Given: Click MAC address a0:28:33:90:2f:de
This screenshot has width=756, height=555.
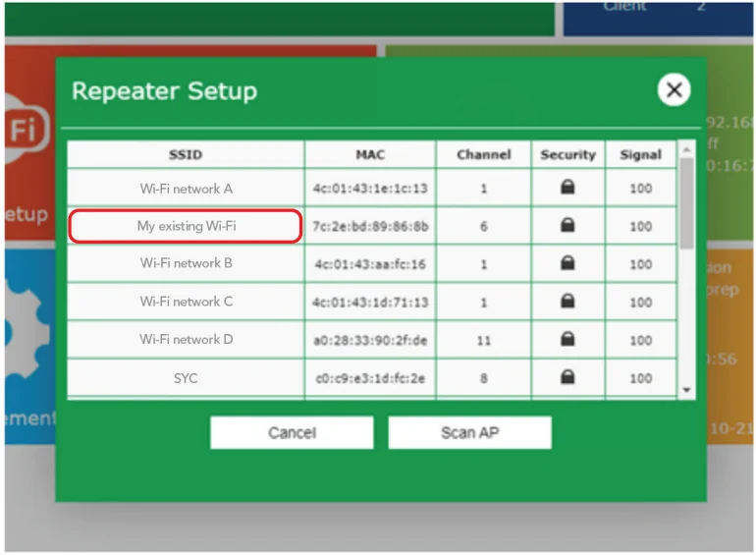Looking at the screenshot, I should [370, 341].
